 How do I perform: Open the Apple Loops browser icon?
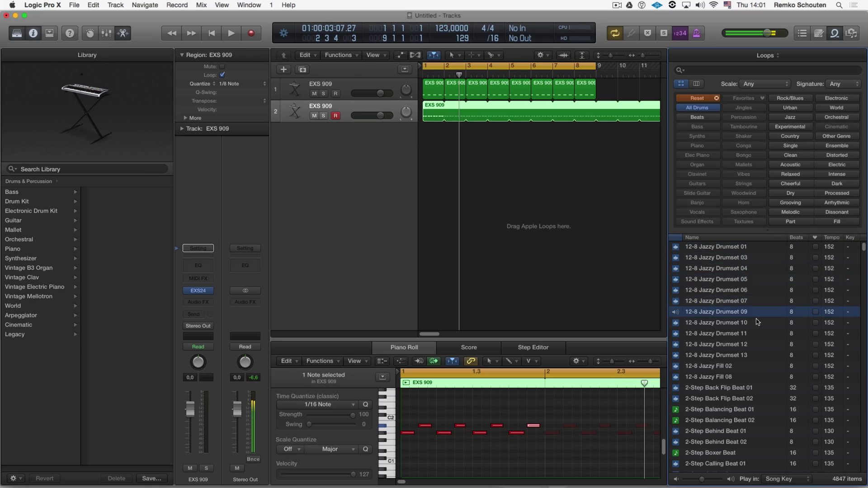(835, 33)
